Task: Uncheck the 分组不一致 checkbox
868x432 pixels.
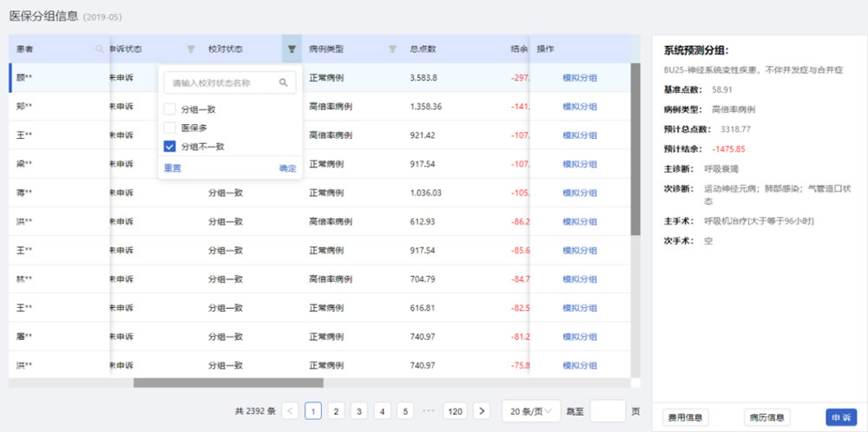Action: (x=170, y=147)
